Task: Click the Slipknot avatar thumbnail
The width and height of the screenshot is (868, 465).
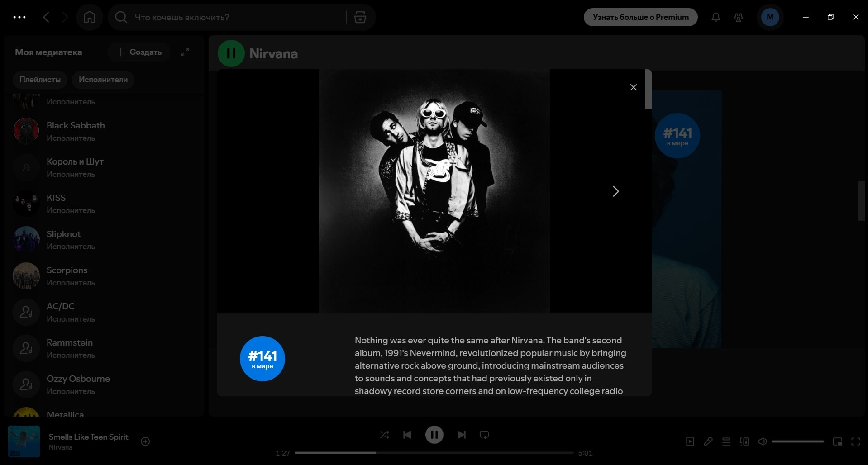Action: (x=26, y=240)
